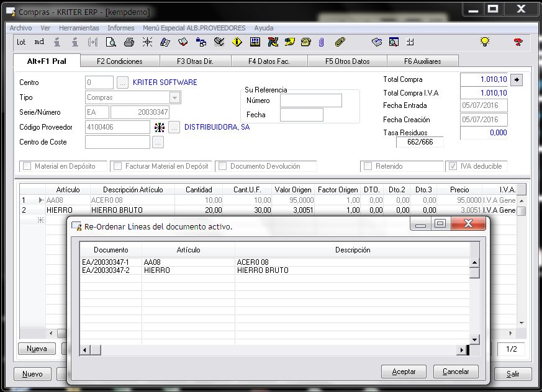This screenshot has height=392, width=542.
Task: Click Re-Ordenar dialog horizontal scrollbar thumb
Action: pyautogui.click(x=96, y=350)
